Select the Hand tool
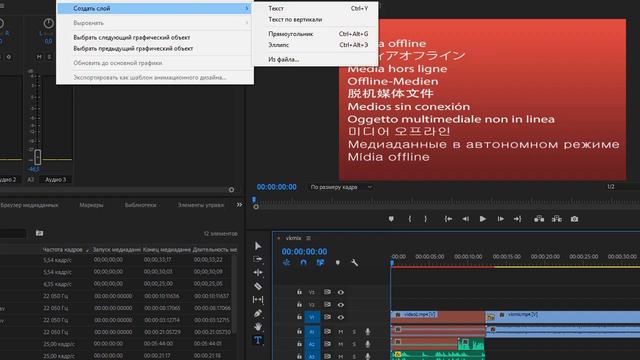Viewport: 640px width, 360px height. (258, 327)
